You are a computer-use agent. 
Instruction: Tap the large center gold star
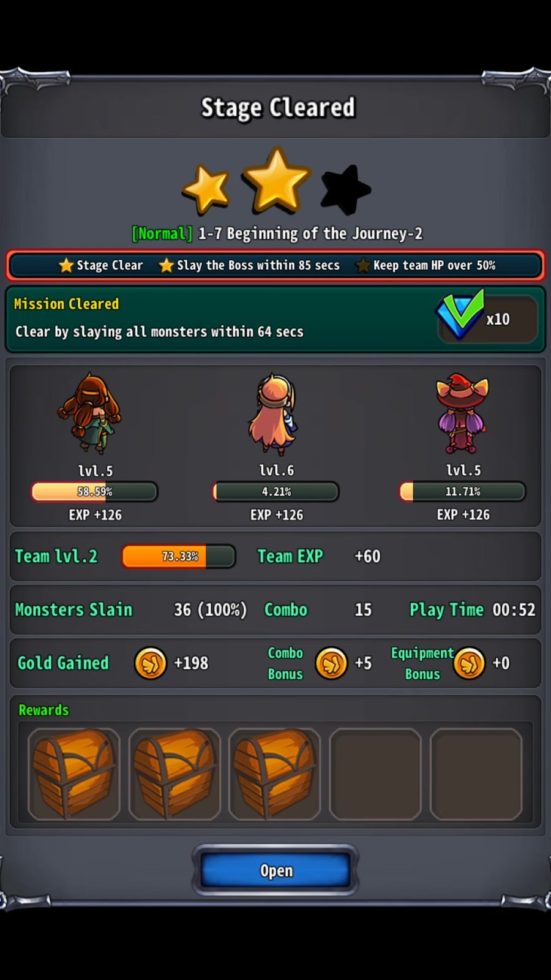(276, 181)
